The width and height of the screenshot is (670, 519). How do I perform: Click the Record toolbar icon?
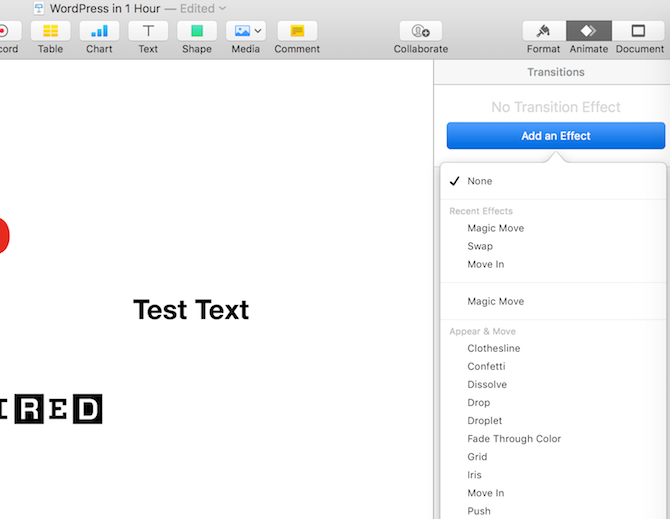(9, 31)
